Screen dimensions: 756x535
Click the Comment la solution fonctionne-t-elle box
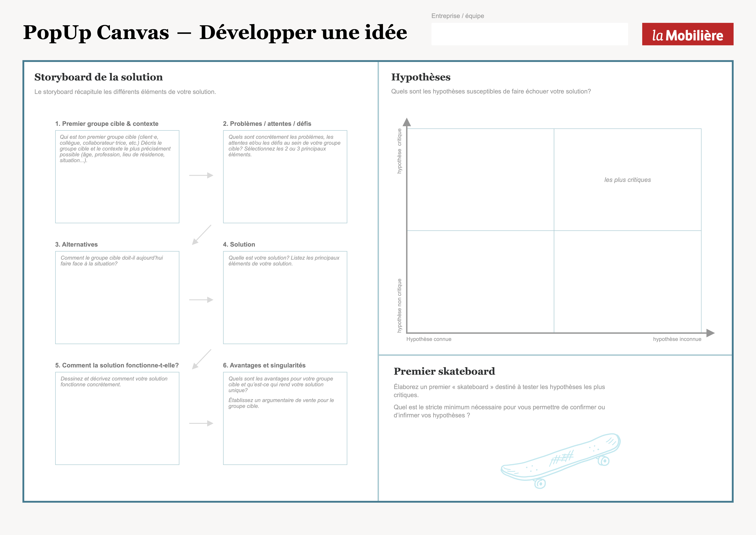coord(117,425)
